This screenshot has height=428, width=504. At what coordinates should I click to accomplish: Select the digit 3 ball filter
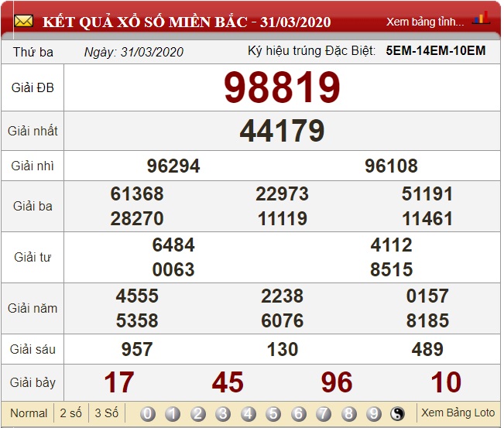point(223,413)
